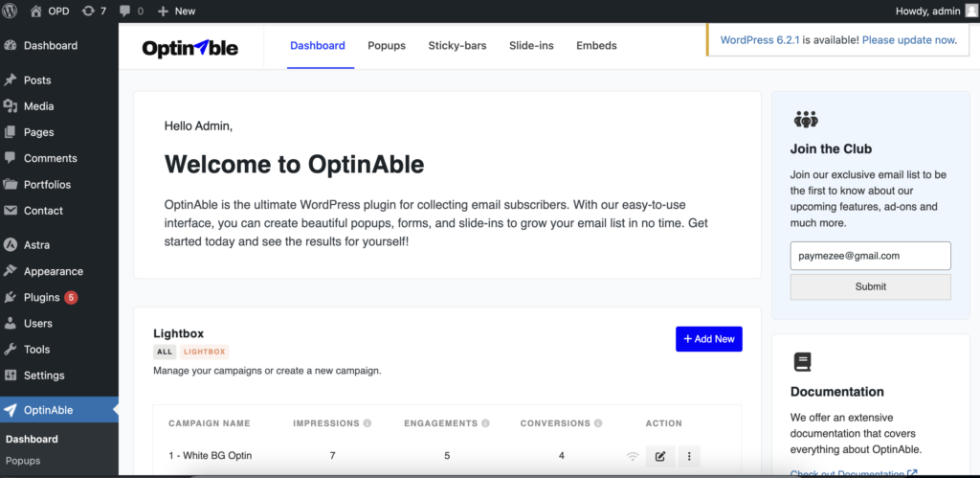Click the Submit button
980x478 pixels.
[871, 286]
